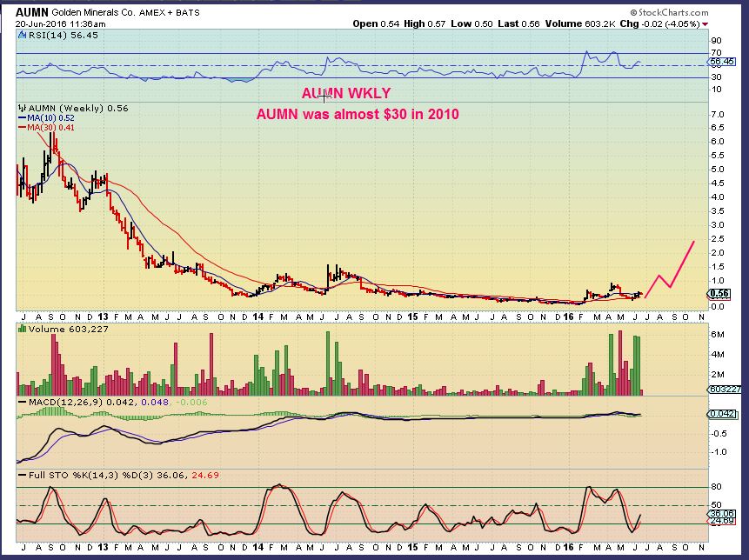Click the Volume panel legend icon
749x560 pixels.
point(22,329)
